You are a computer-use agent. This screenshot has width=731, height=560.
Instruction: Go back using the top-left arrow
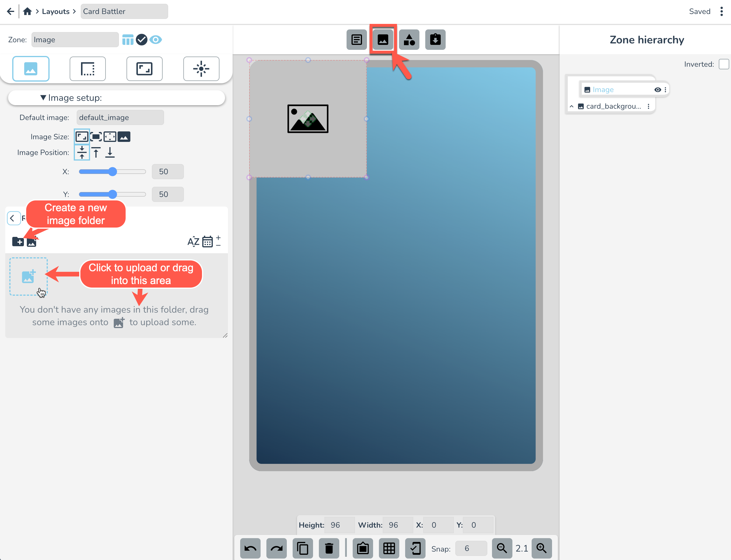tap(10, 11)
